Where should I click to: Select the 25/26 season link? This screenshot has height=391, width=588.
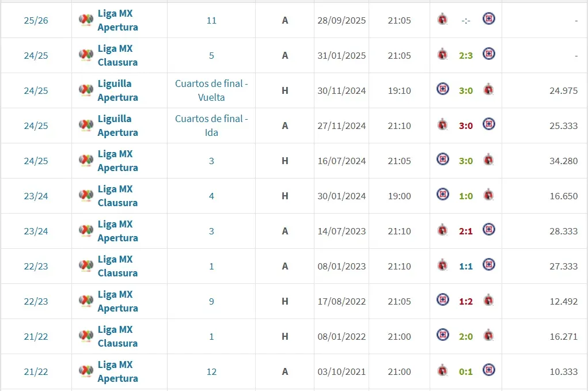pyautogui.click(x=36, y=20)
